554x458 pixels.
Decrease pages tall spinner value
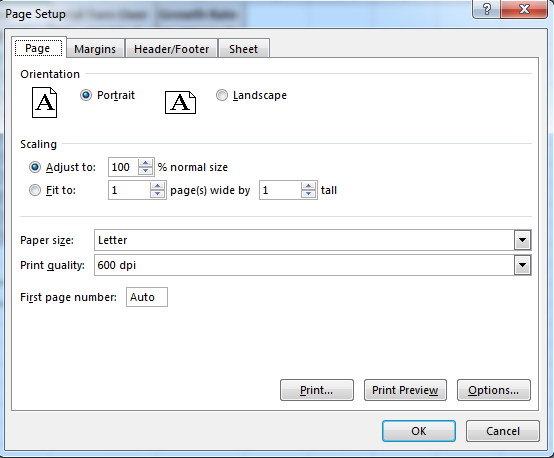tap(309, 194)
